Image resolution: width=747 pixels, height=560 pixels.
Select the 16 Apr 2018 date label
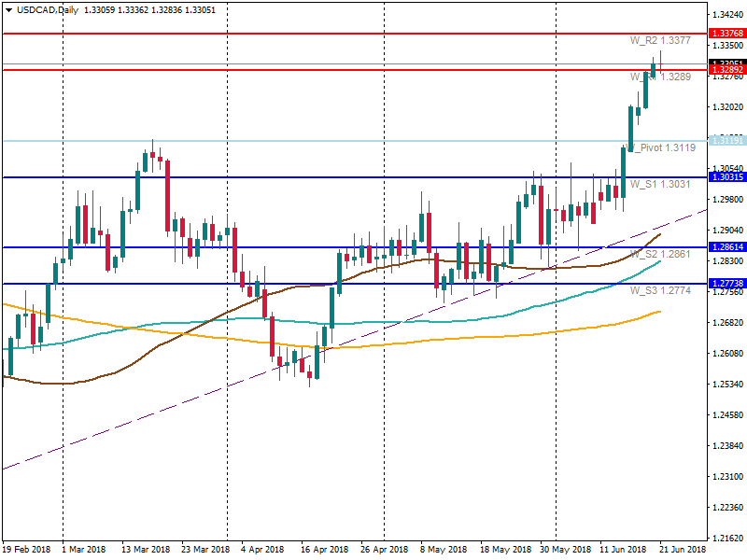(324, 551)
